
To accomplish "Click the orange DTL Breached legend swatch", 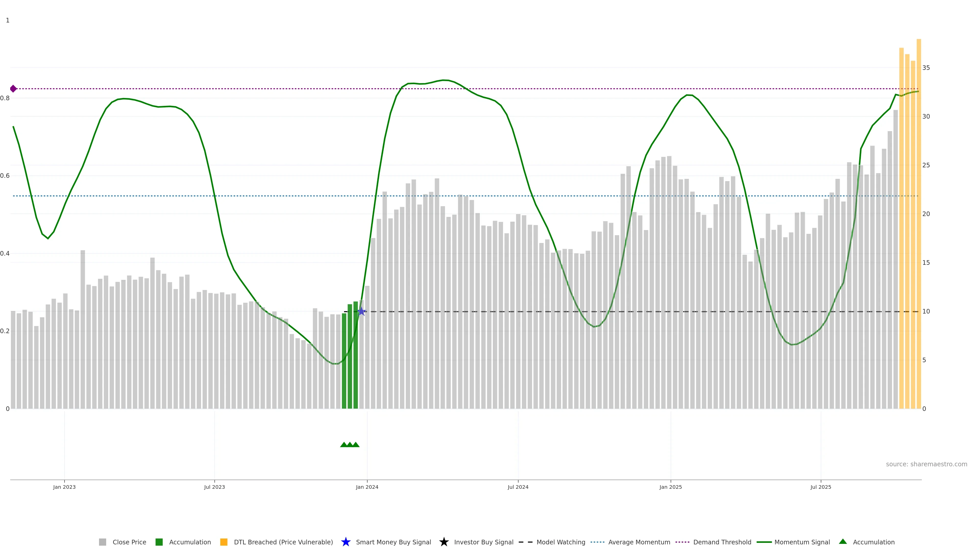I will (x=224, y=542).
